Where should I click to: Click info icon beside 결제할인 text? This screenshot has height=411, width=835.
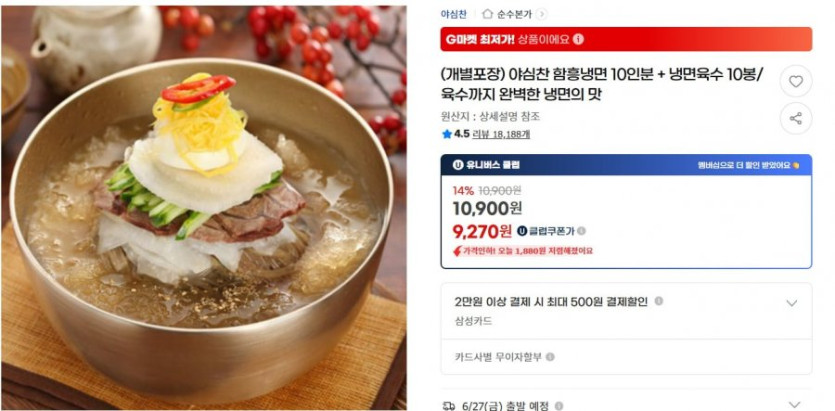coord(659,301)
